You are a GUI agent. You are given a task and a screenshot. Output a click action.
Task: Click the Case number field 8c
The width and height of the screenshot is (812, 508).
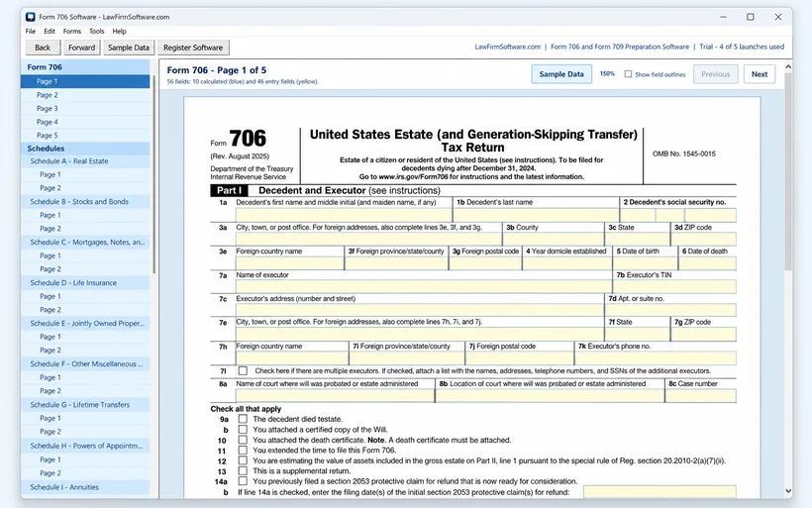pos(701,396)
